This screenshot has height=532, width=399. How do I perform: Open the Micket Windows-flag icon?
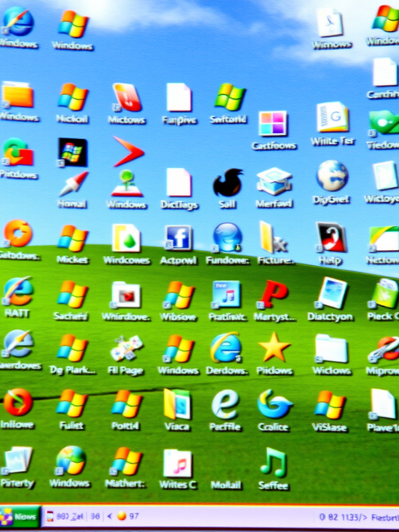click(x=72, y=239)
